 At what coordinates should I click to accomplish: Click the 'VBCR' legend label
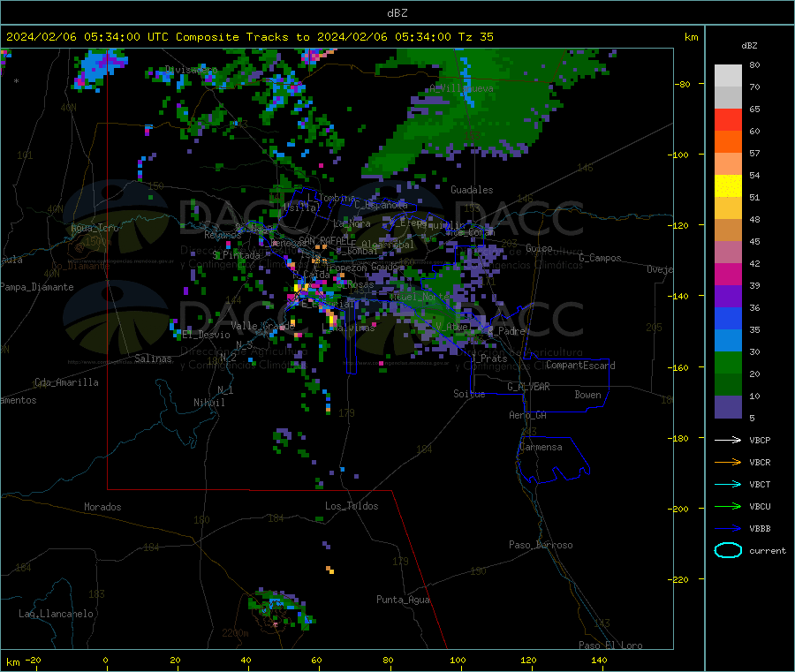pyautogui.click(x=760, y=462)
